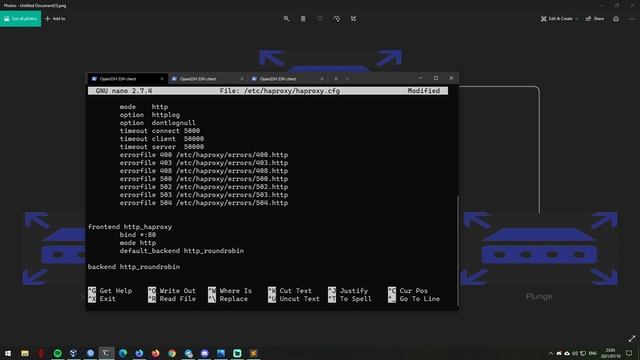Click the print icon in Photos
640x360 pixels.
[616, 19]
